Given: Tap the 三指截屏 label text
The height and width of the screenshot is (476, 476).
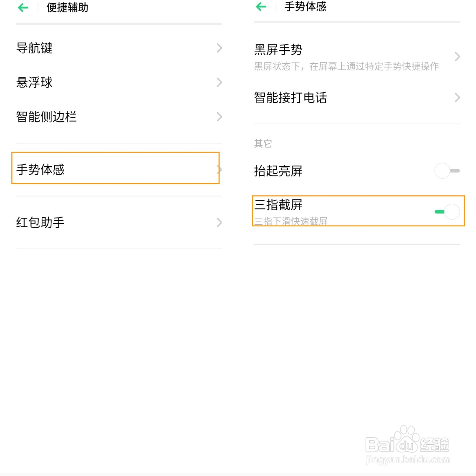Looking at the screenshot, I should click(x=278, y=205).
